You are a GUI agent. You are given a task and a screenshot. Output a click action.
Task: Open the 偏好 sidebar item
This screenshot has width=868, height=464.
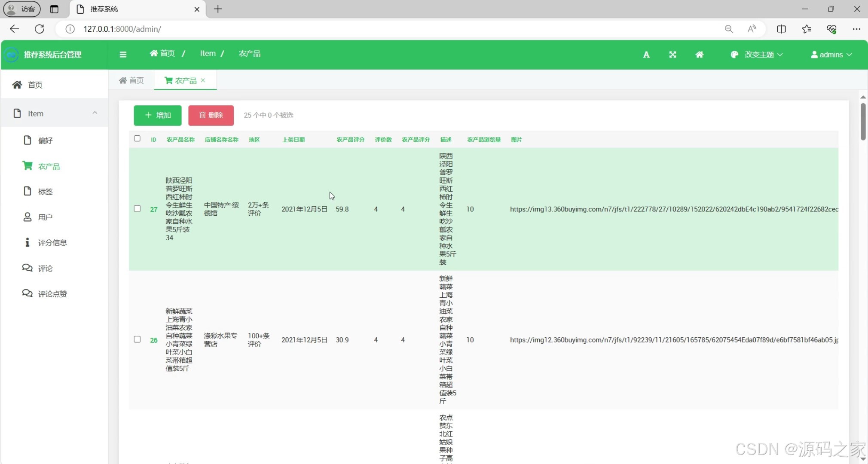55,140
